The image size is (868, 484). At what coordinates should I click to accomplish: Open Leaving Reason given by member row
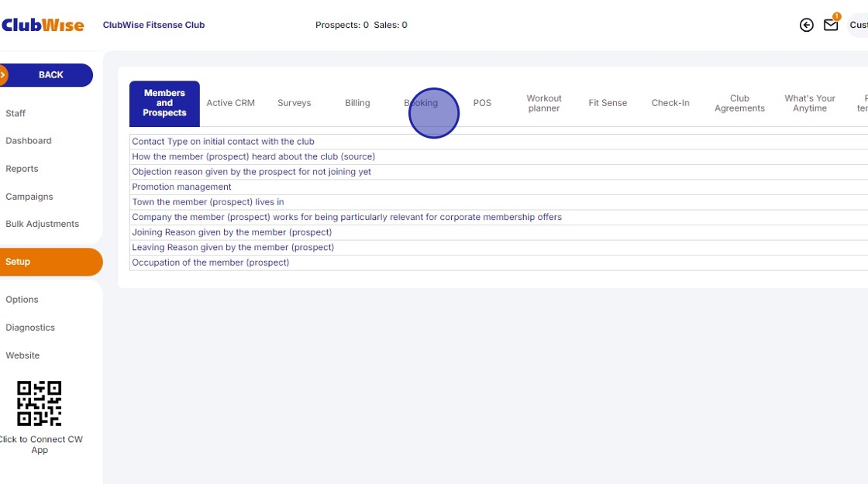pos(499,247)
